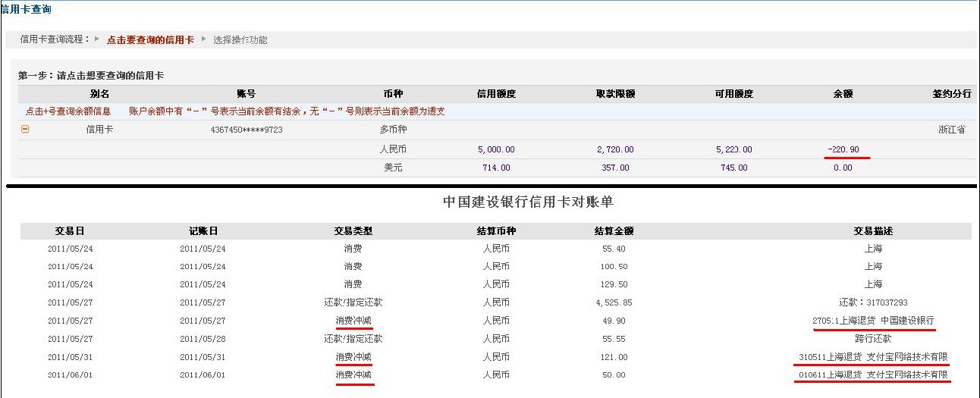The width and height of the screenshot is (980, 398).
Task: Click the arrow icon before 点击要查询的信用卡
Action: 97,39
